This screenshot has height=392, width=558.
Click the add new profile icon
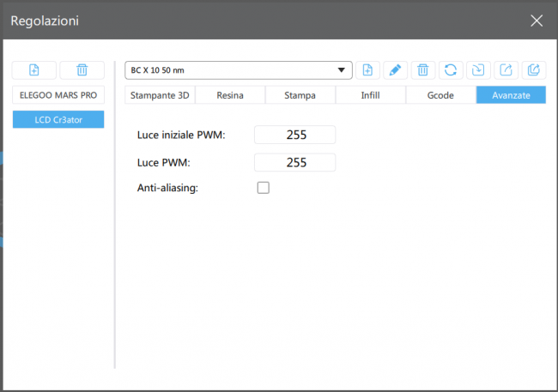pos(367,70)
